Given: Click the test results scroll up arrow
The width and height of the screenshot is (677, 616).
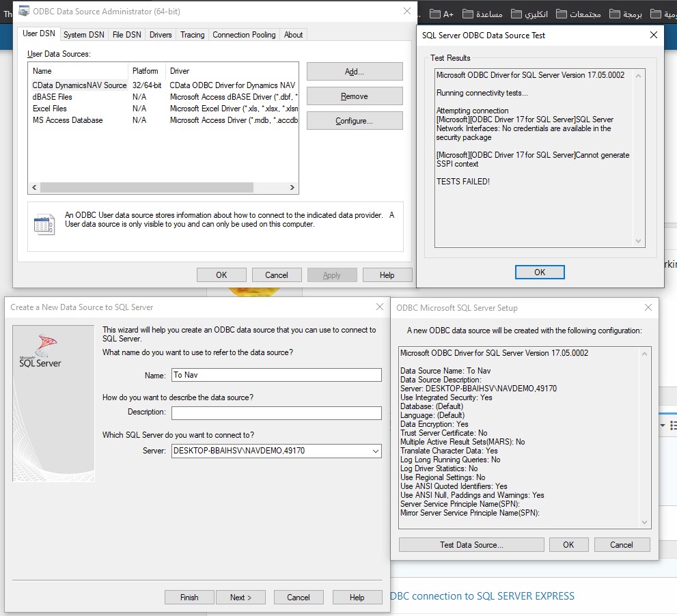Looking at the screenshot, I should pos(638,76).
